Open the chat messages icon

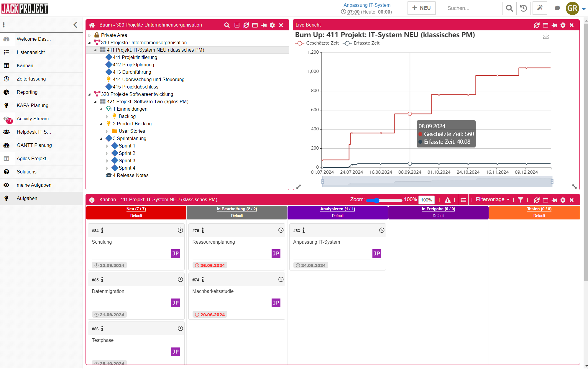click(x=557, y=8)
